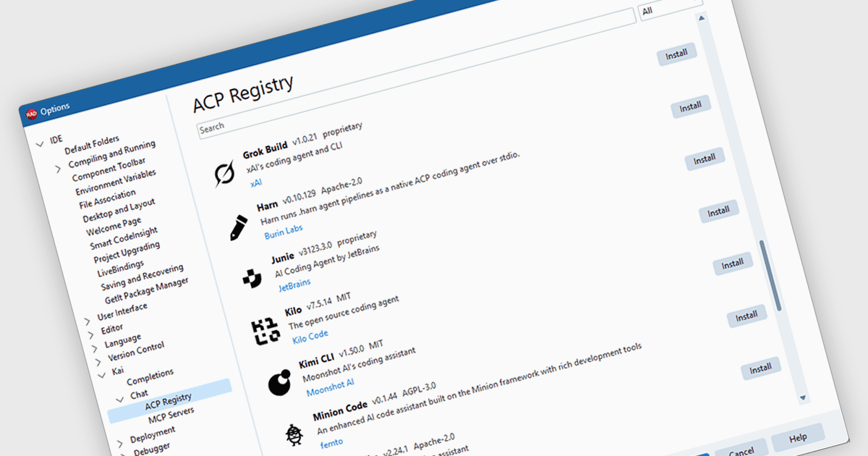Screen dimensions: 868x456
Task: Open the Moonshot AI link
Action: pyautogui.click(x=330, y=387)
